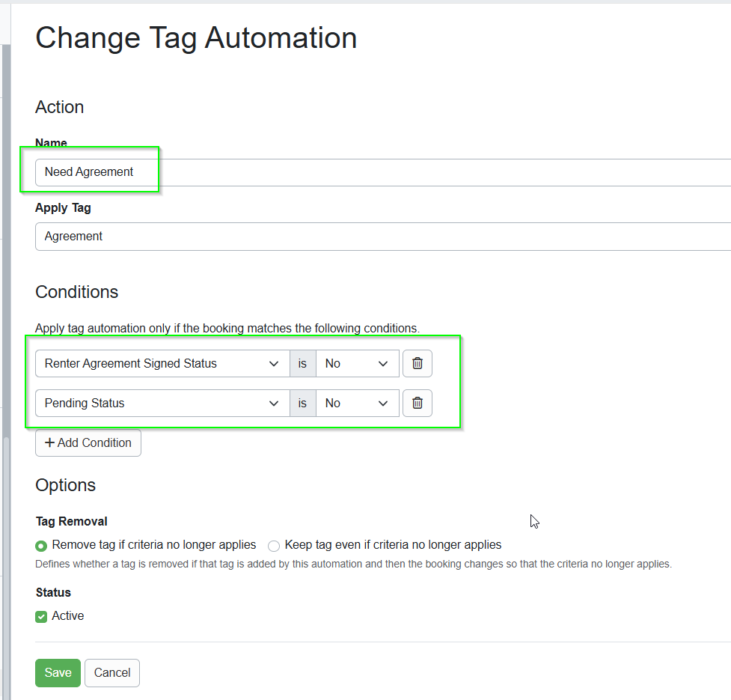The image size is (731, 700).
Task: Focus the Apply Tag field showing Agreement
Action: pyautogui.click(x=374, y=237)
